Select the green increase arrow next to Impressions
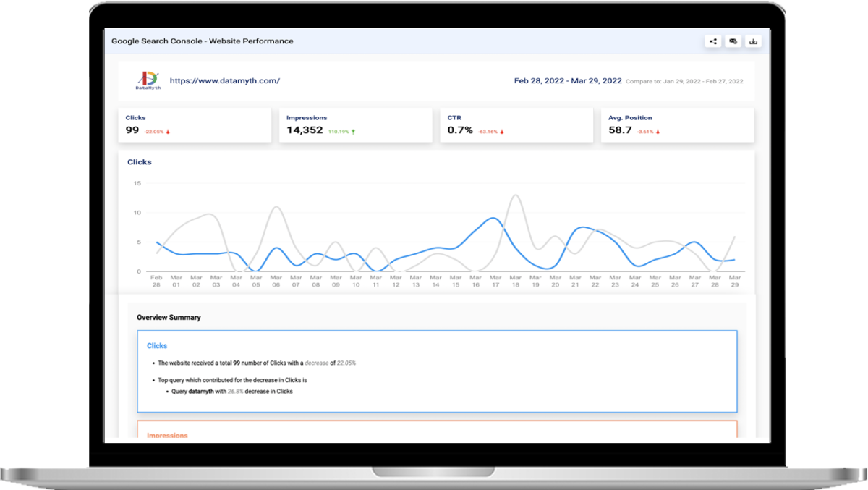 click(x=353, y=133)
